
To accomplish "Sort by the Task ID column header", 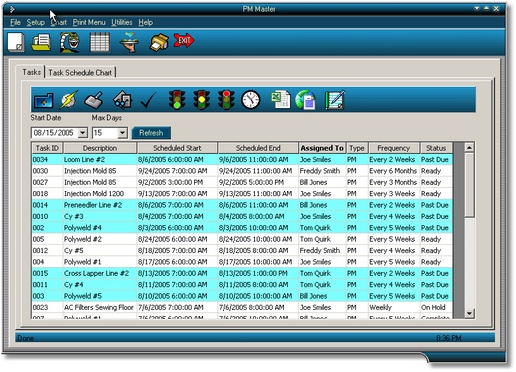I will pyautogui.click(x=47, y=148).
